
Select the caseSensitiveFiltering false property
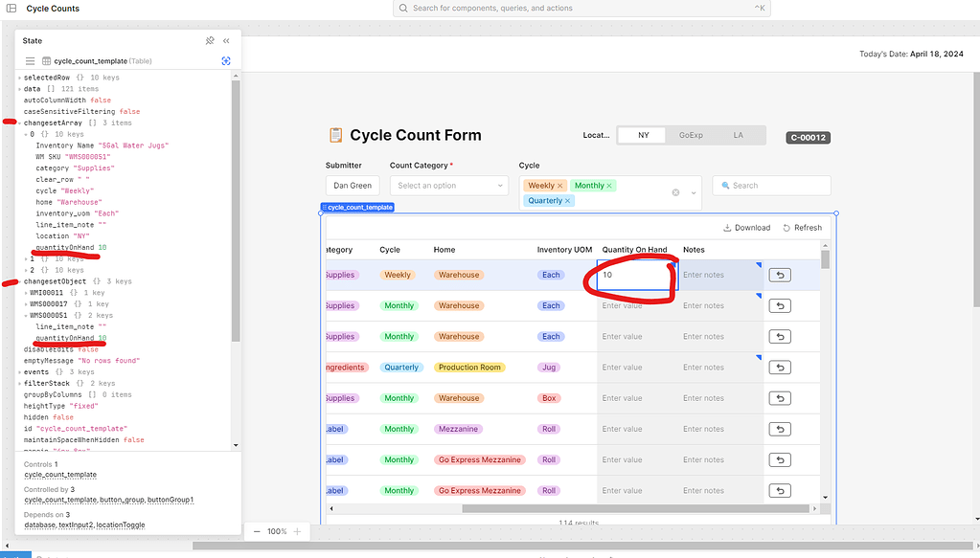(81, 112)
